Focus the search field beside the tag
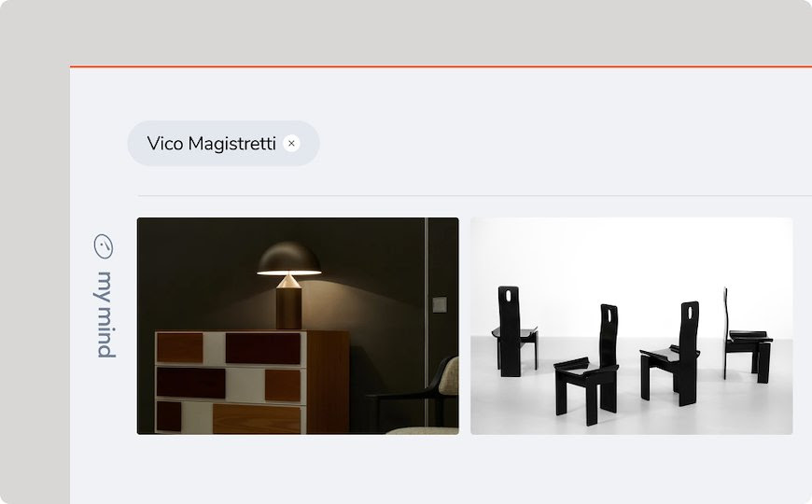Screen dimensions: 812x504 [565, 144]
